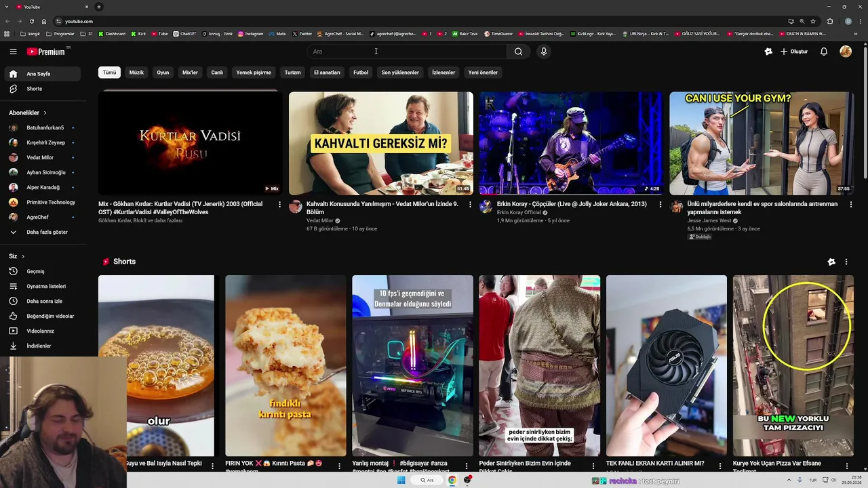Select the Canlı filter chip
The image size is (868, 488).
[x=217, y=73]
